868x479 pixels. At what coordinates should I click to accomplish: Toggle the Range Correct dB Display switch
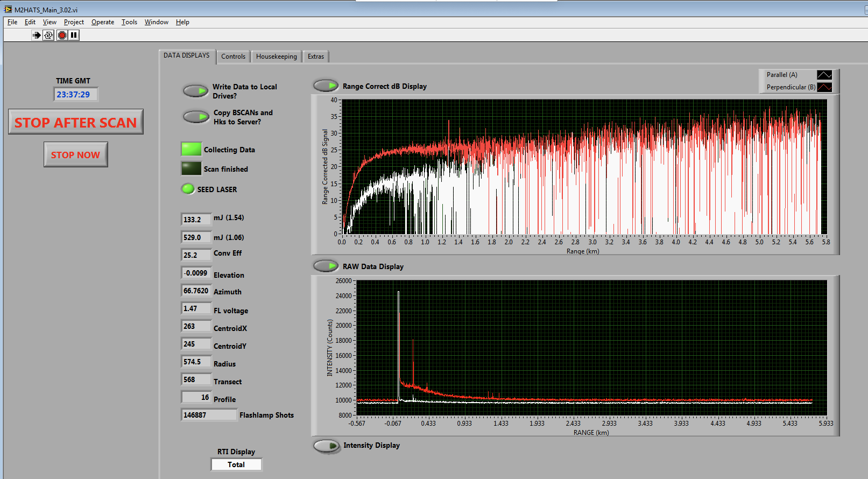pos(326,86)
